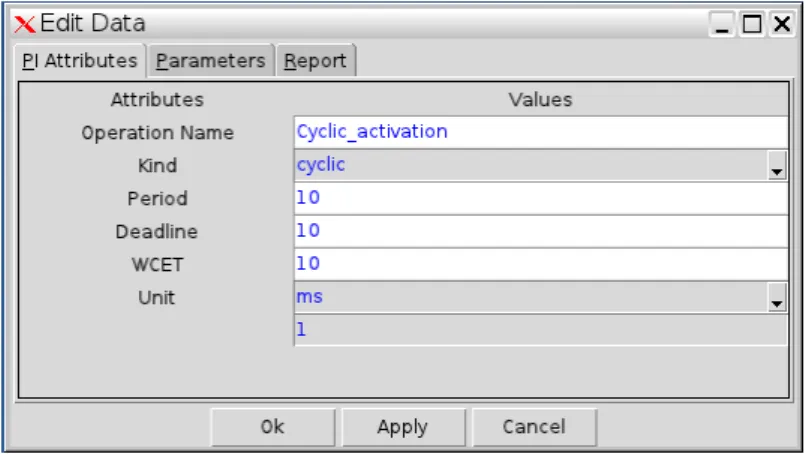Click the Attributes column header
The height and width of the screenshot is (454, 806).
pyautogui.click(x=157, y=100)
